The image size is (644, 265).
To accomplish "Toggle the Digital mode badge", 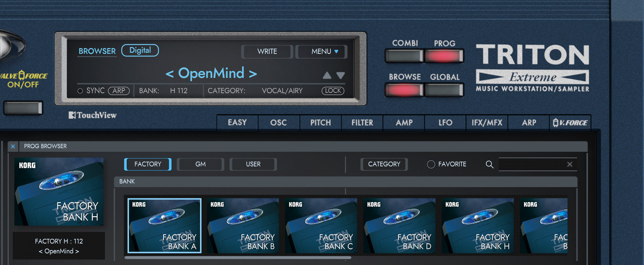I will (140, 50).
